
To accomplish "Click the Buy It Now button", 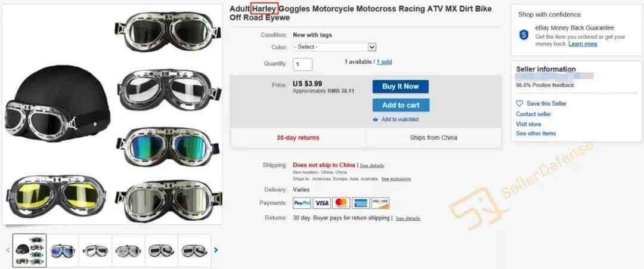I will tap(401, 86).
